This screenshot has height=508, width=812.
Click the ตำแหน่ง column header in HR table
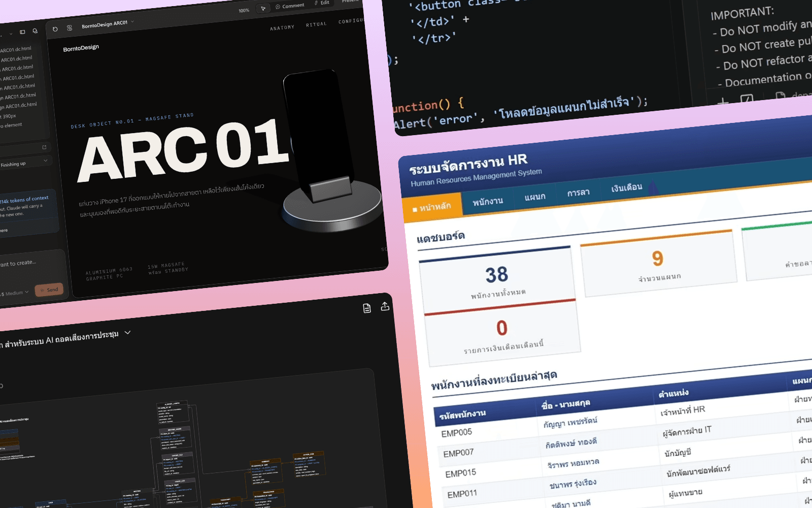point(673,394)
